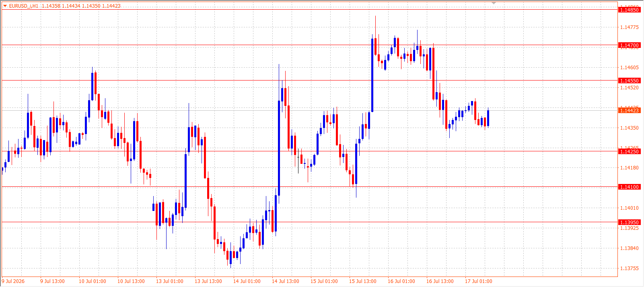Viewport: 644px width, 287px height.
Task: Select the grey chart shift marker at the top
Action: (494, 3)
